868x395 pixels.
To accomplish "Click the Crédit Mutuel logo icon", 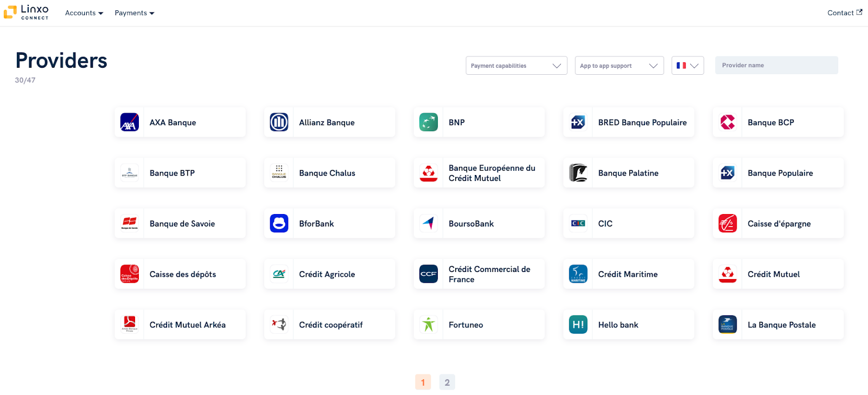I will pos(727,274).
